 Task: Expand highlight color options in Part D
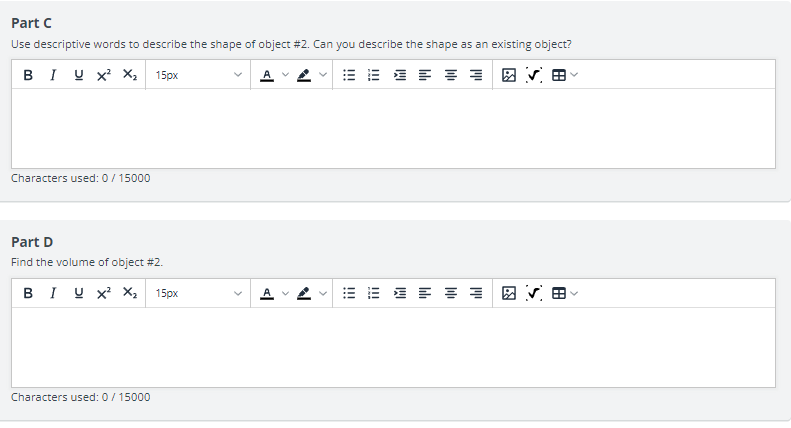tap(323, 293)
